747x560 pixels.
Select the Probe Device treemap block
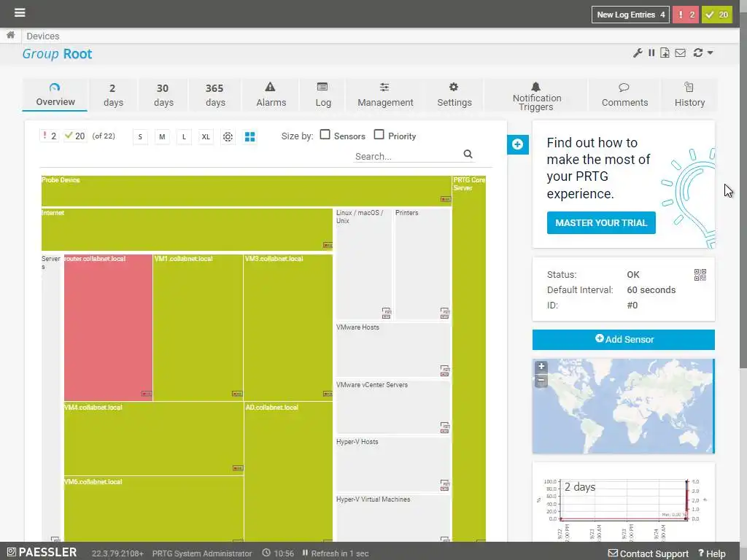[x=246, y=191]
